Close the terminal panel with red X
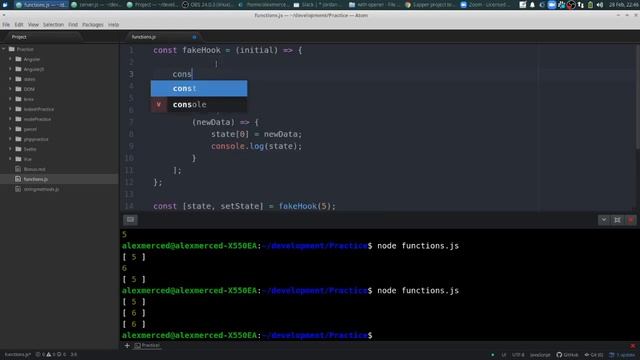 [x=631, y=220]
